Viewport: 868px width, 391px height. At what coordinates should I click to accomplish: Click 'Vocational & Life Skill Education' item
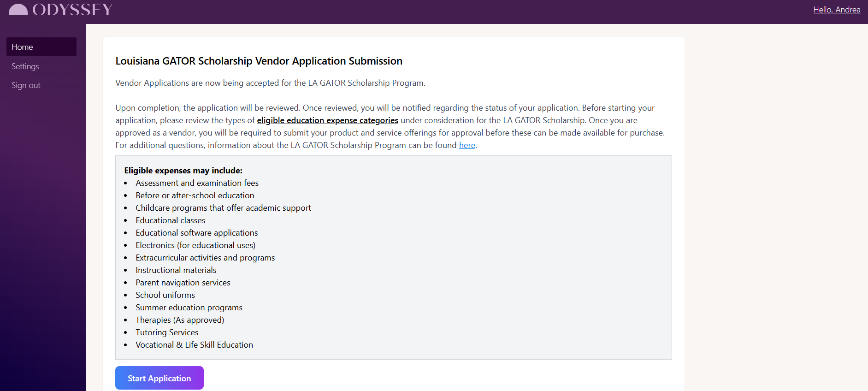pos(194,345)
